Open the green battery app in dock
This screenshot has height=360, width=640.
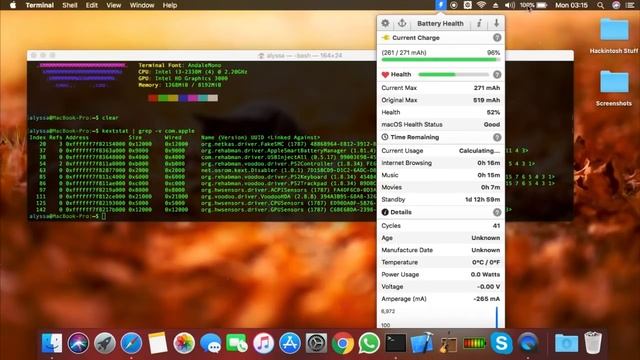point(474,343)
